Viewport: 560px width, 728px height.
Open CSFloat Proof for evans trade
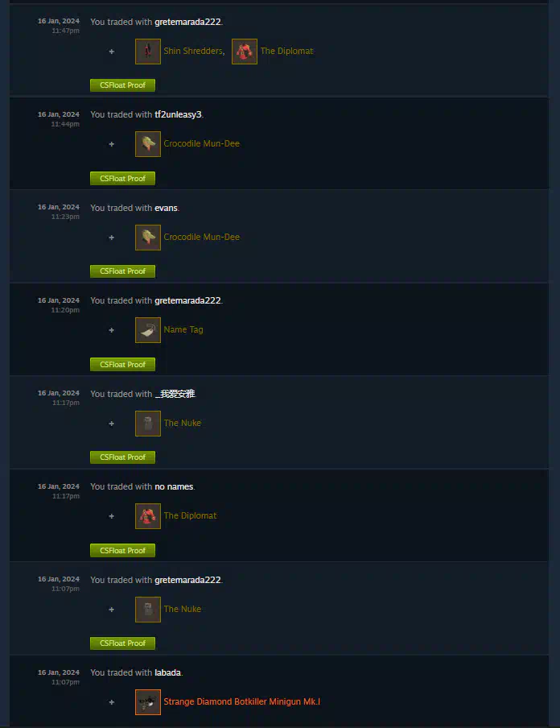tap(122, 271)
